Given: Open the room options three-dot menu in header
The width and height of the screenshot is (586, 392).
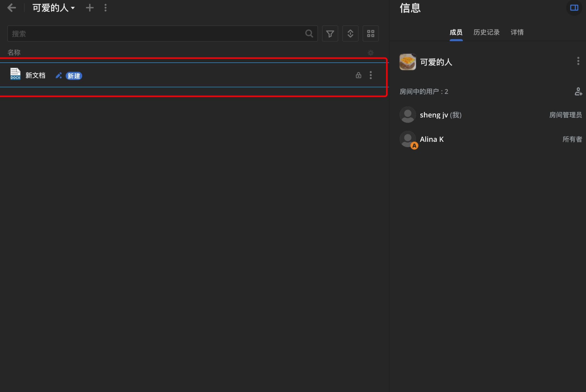Looking at the screenshot, I should click(x=106, y=8).
